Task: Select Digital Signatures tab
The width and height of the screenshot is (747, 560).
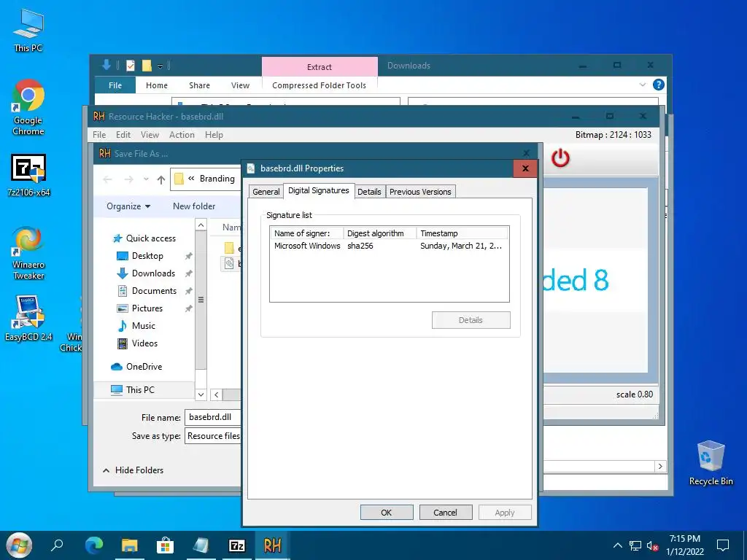Action: point(319,190)
